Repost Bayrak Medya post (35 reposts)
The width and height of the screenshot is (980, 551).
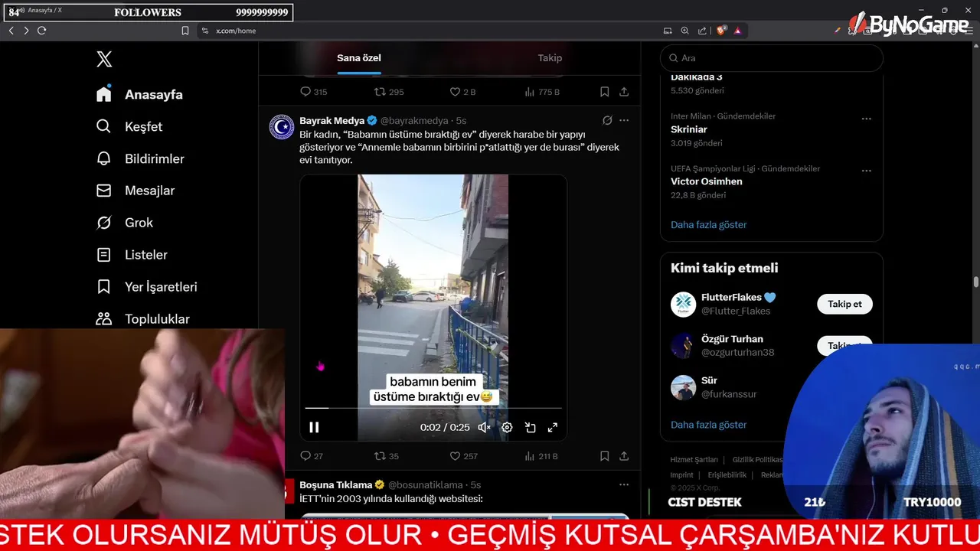coord(386,456)
